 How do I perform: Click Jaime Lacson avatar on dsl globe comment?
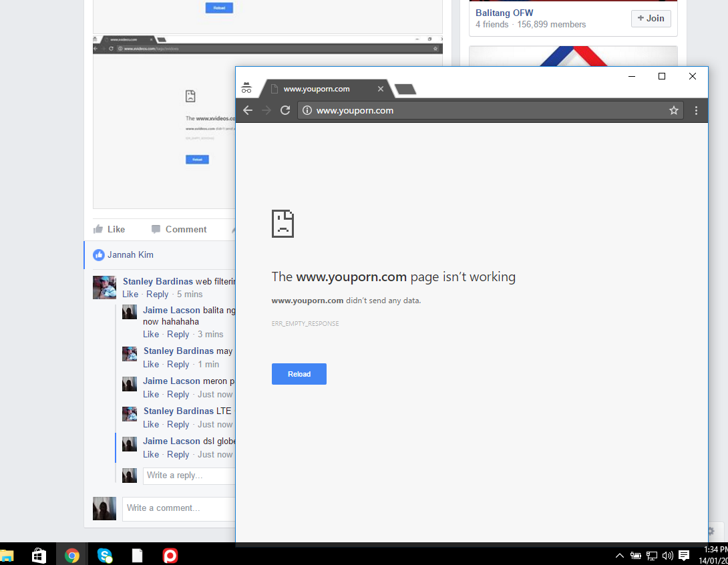click(x=130, y=444)
